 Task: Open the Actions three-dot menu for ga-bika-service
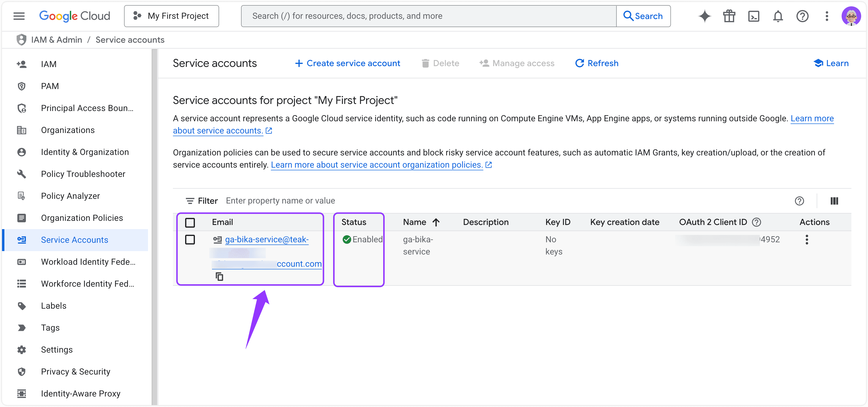[x=807, y=240]
